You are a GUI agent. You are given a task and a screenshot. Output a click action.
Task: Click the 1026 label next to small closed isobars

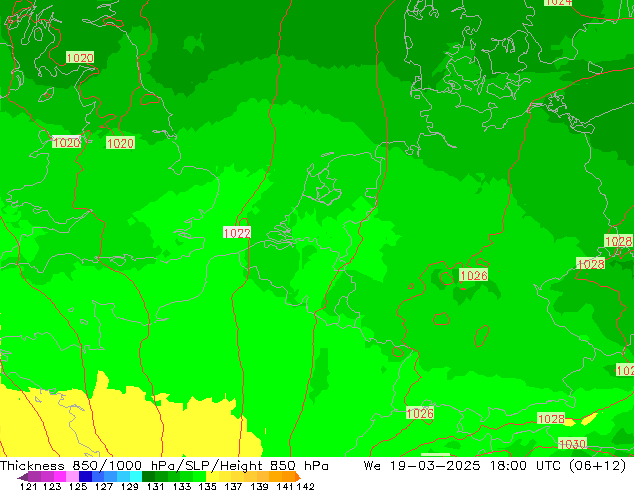click(x=473, y=275)
